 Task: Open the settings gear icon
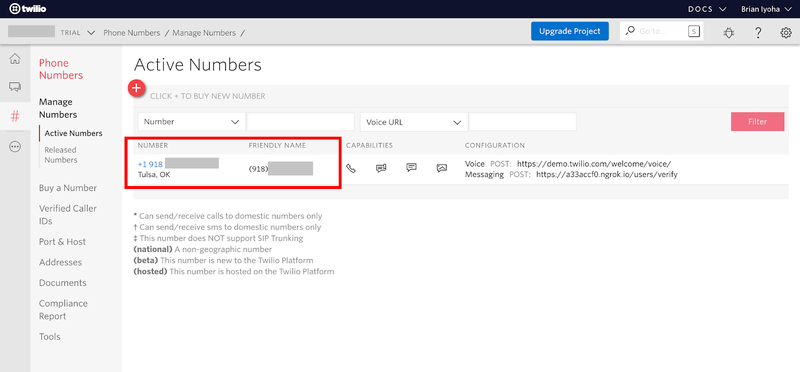(786, 33)
